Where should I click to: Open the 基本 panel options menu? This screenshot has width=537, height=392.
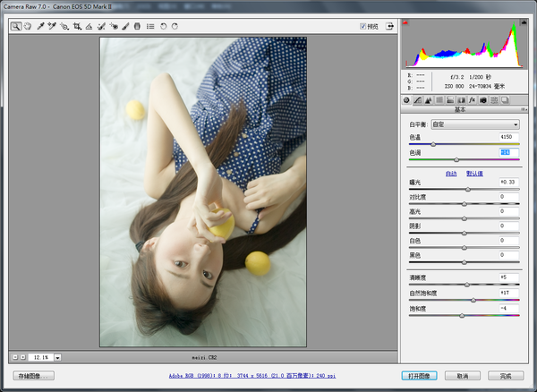pos(524,109)
